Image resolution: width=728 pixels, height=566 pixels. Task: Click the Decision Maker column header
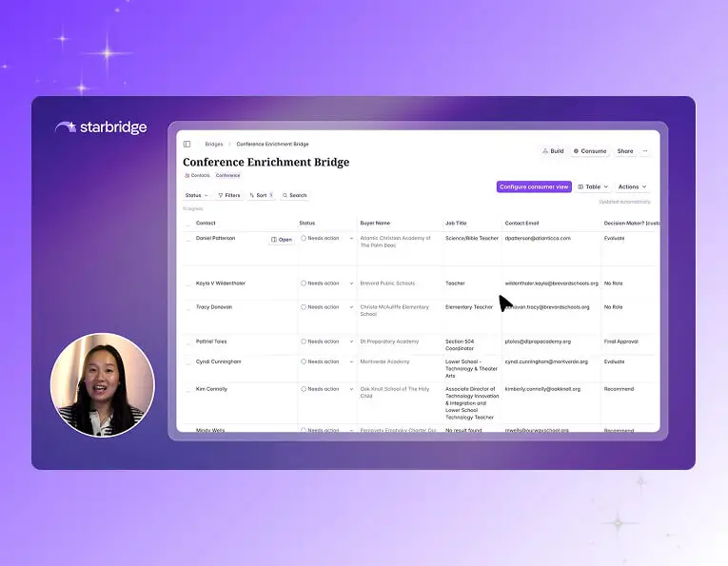[632, 224]
